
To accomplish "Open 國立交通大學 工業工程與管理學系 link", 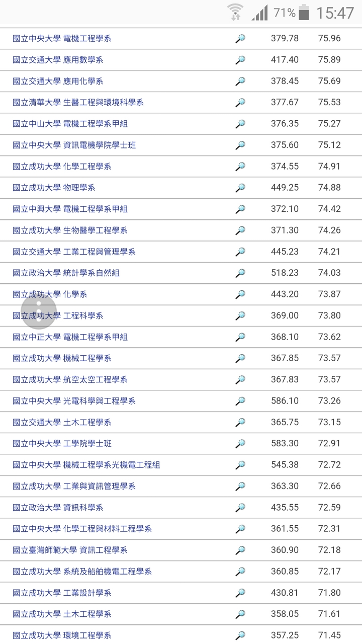I will (74, 252).
